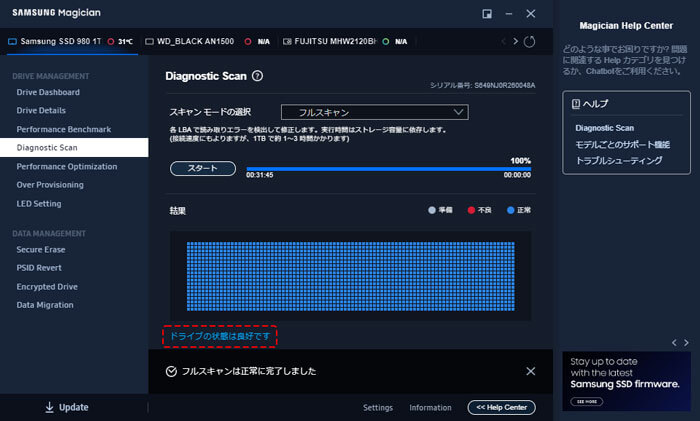700x421 pixels.
Task: Click the FUJITSU MHW2120BH drive icon
Action: coord(287,42)
